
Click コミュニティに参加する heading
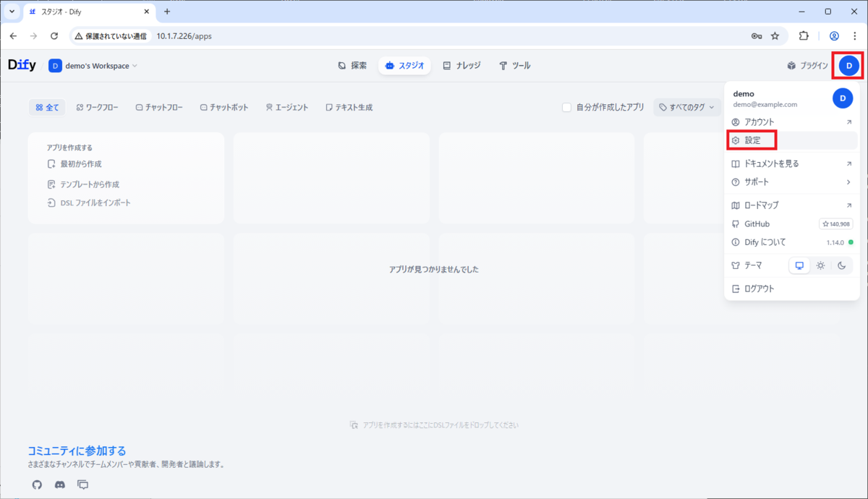[x=77, y=451]
